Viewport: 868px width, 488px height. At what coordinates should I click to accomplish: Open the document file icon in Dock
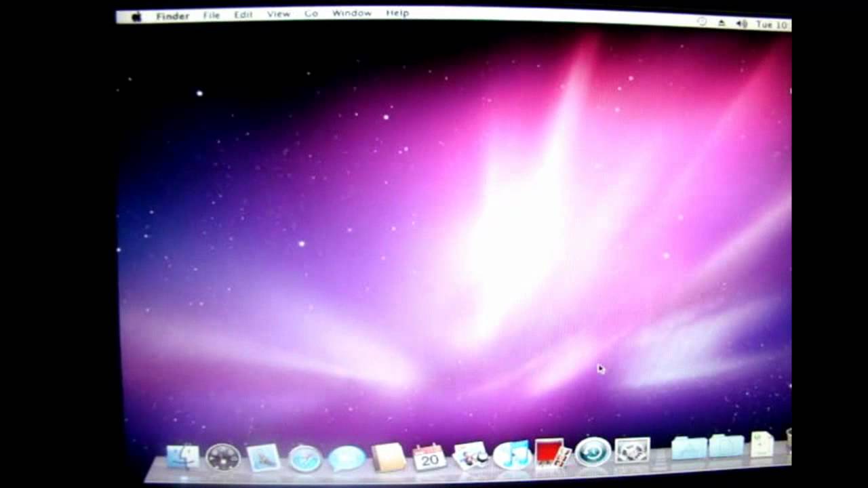762,445
